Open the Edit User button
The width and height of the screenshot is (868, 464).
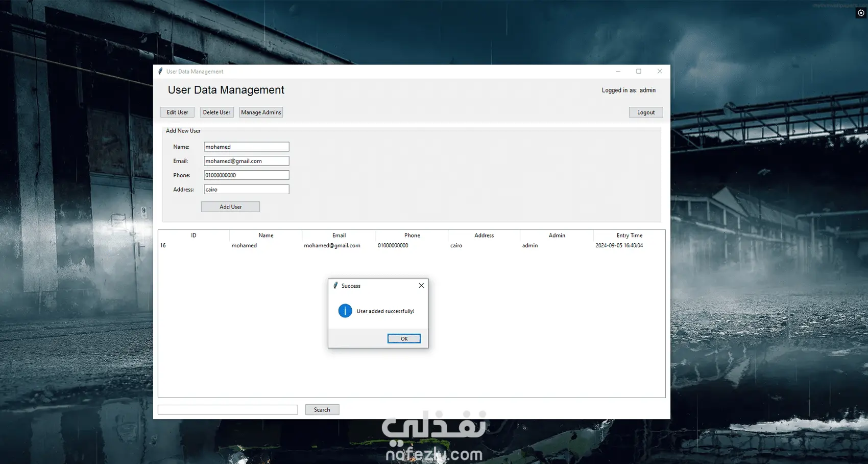click(x=177, y=112)
